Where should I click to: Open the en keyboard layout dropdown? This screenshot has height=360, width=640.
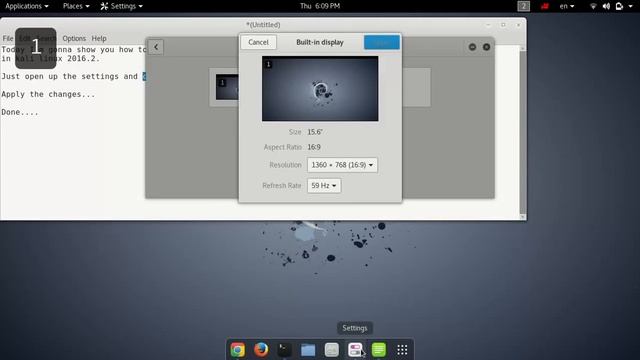click(x=567, y=6)
